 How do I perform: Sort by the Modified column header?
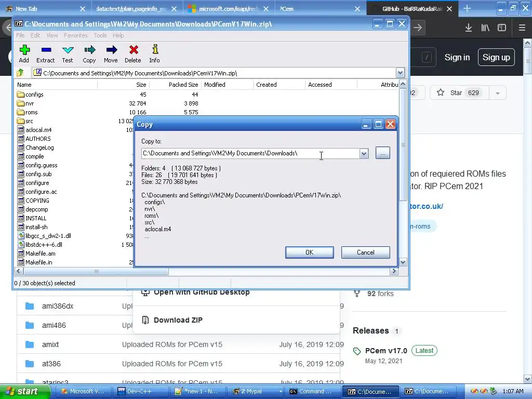pyautogui.click(x=227, y=85)
